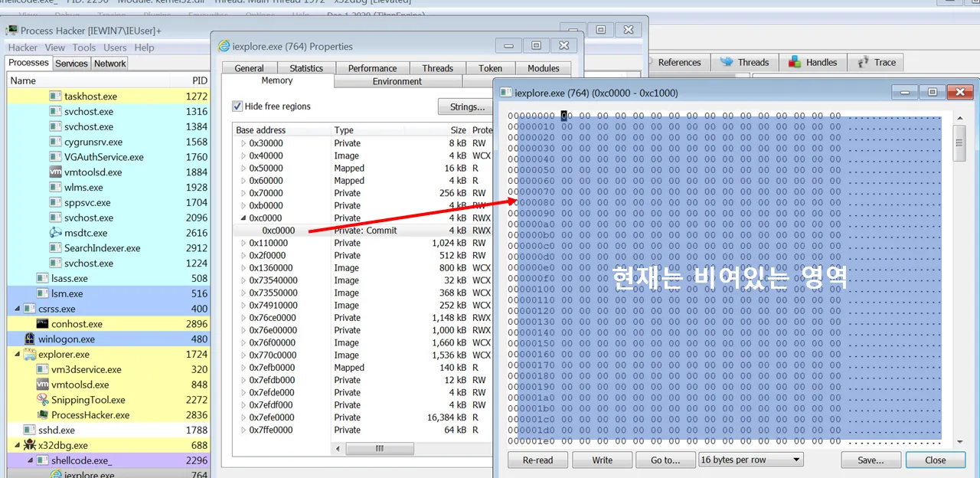Click msdtc.exe process icon

(55, 233)
